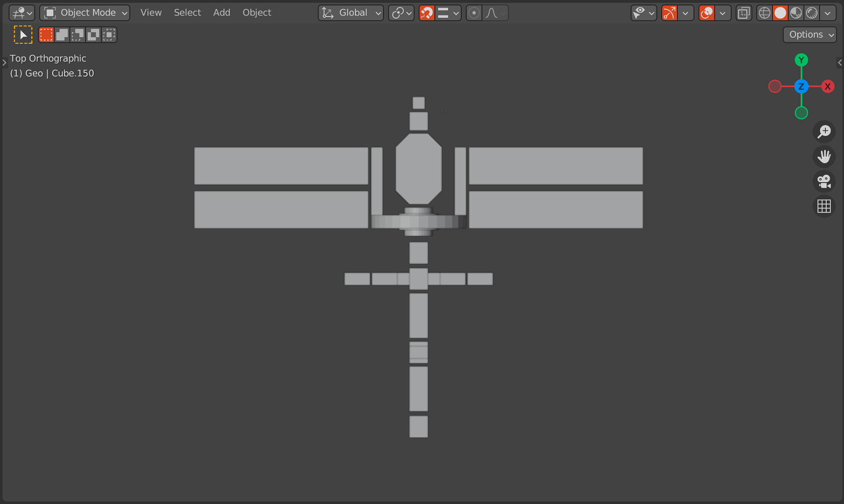Open the Object Mode dropdown
Image resolution: width=844 pixels, height=504 pixels.
pos(85,13)
